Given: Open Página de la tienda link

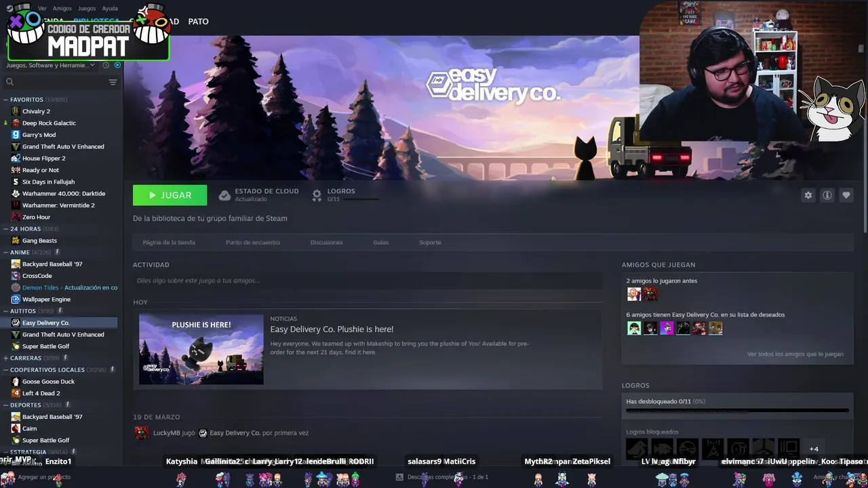Looking at the screenshot, I should [x=169, y=243].
